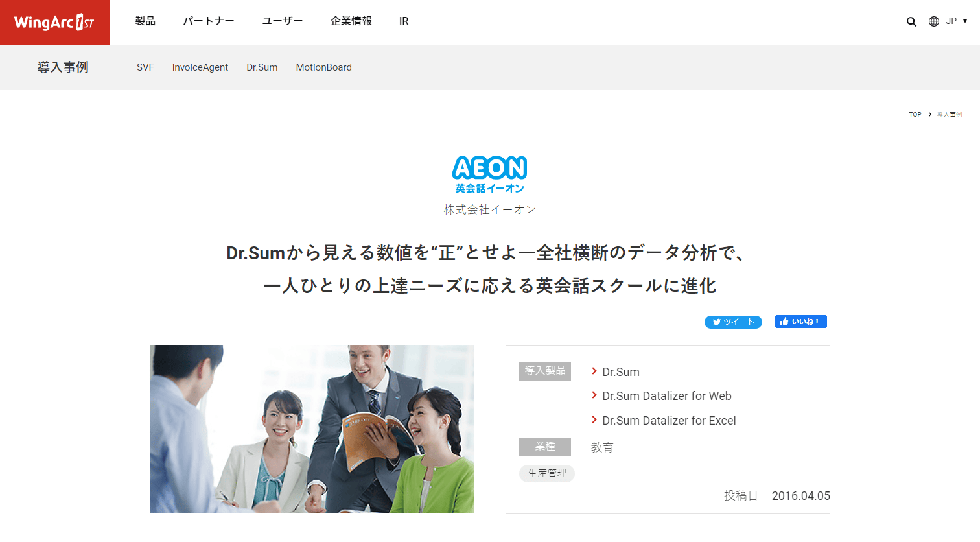Open the 製品 menu

coord(145,21)
